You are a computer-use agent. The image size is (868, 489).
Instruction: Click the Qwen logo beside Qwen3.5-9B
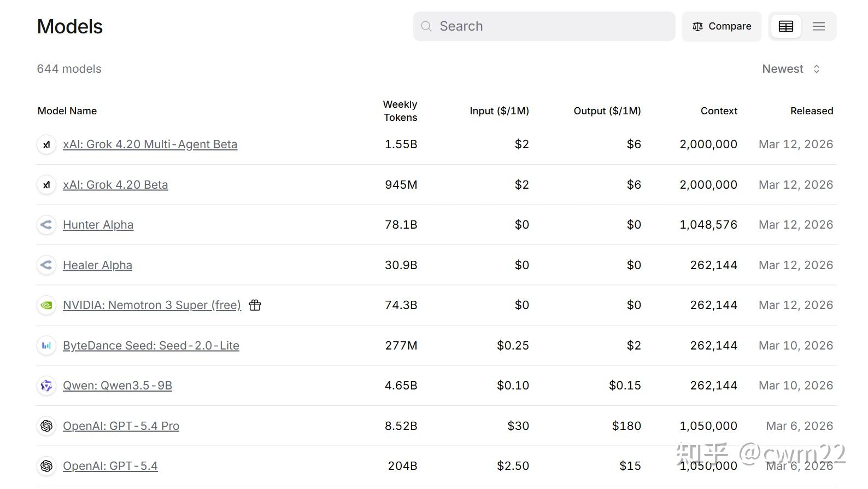(x=46, y=386)
